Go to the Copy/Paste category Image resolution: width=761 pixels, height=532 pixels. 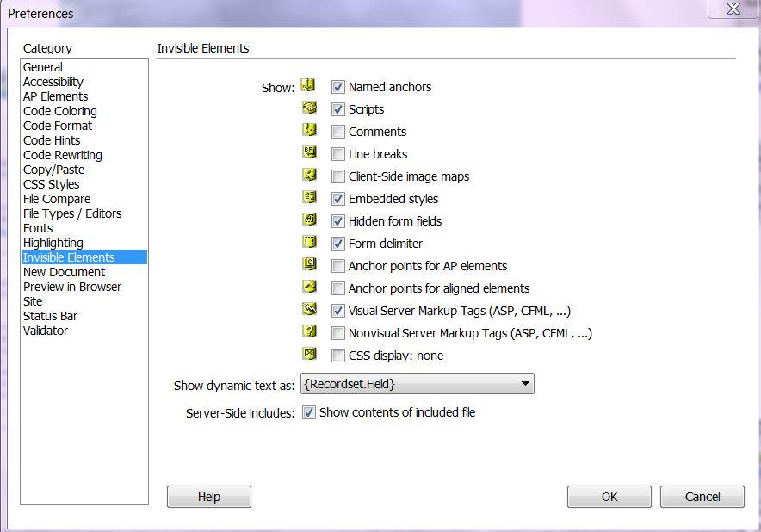84,170
